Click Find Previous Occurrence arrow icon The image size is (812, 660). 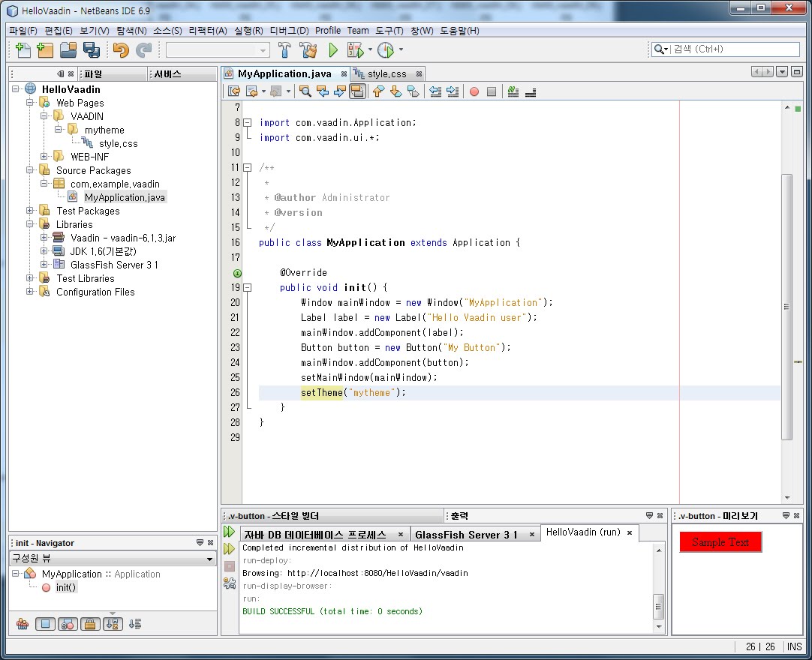point(323,91)
